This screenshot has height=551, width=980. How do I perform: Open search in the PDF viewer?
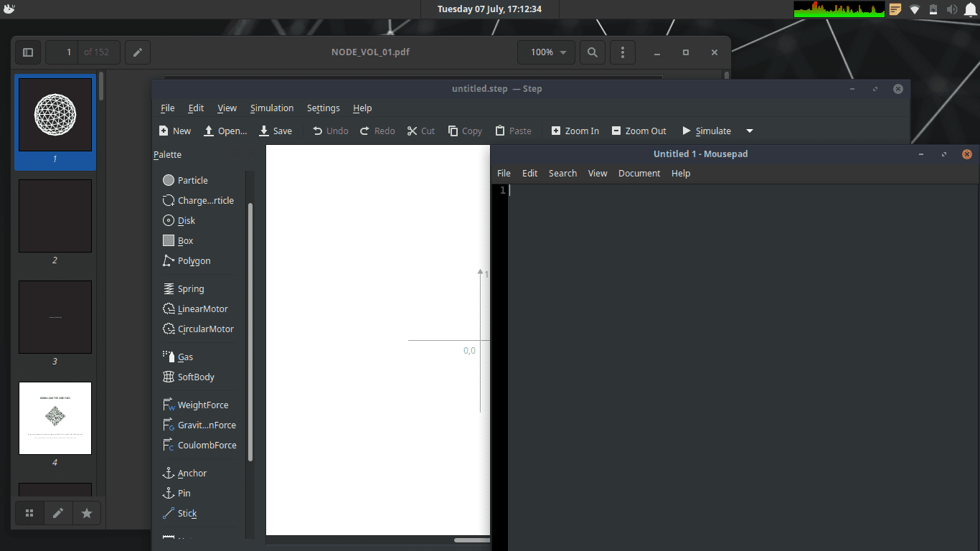pyautogui.click(x=593, y=52)
